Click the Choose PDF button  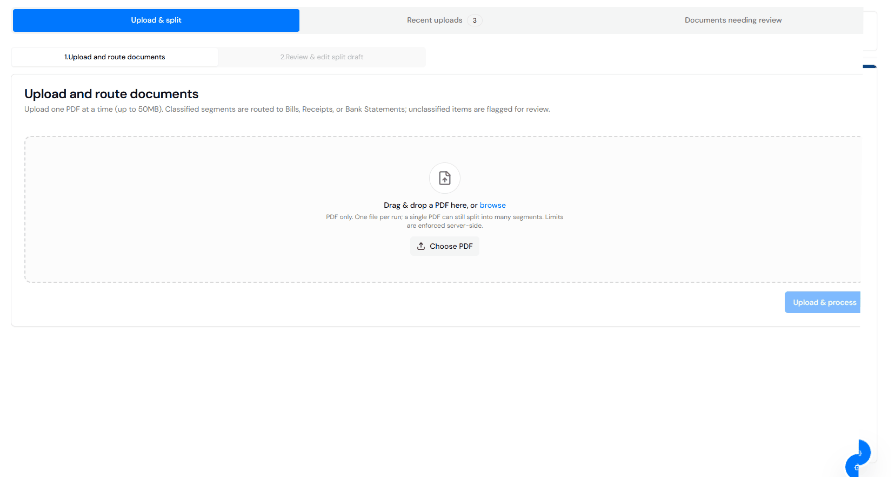[x=444, y=246]
